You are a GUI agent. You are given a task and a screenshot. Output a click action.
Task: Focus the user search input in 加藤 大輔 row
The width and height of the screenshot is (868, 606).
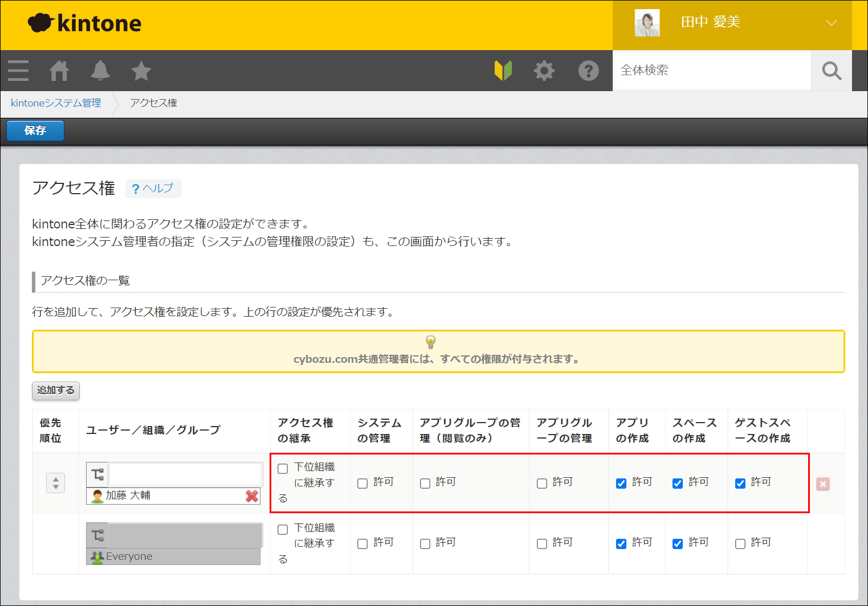[x=185, y=474]
